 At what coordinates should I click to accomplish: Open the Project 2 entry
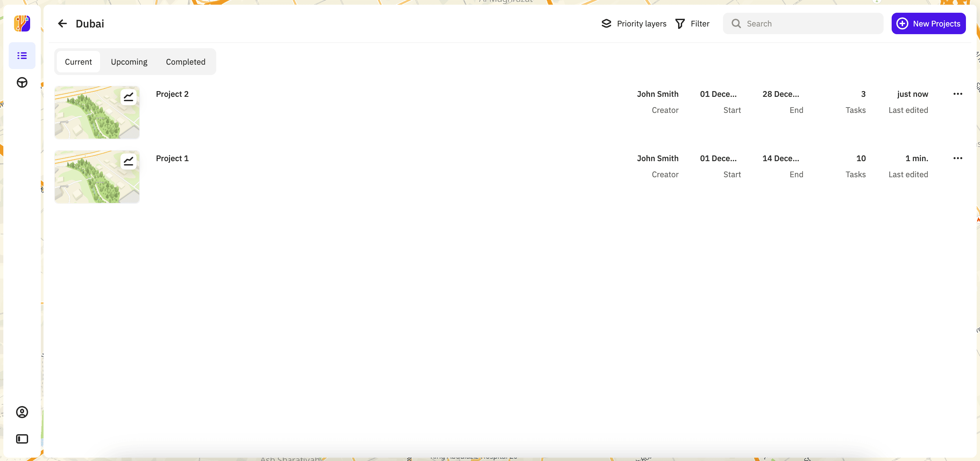[x=172, y=94]
